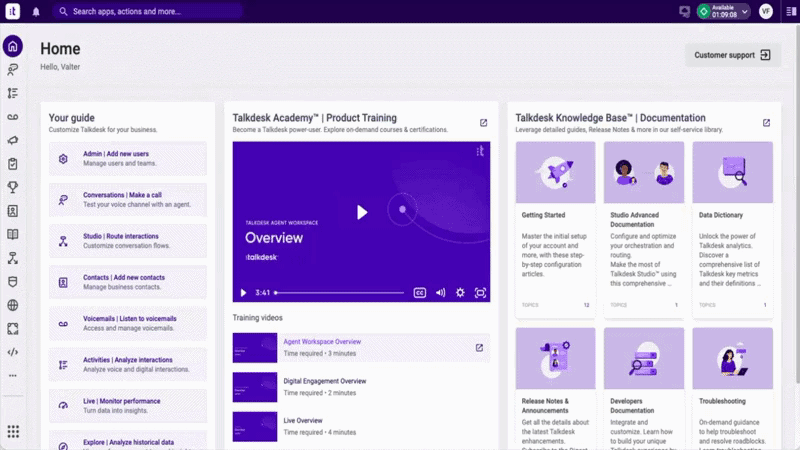The height and width of the screenshot is (450, 800).
Task: Select Live Overview training video
Action: pyautogui.click(x=361, y=427)
